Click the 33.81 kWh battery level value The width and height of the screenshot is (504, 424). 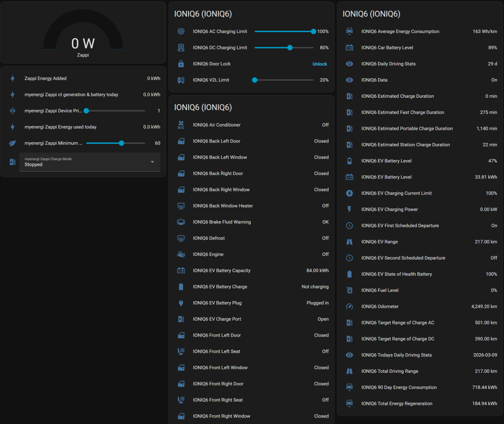486,177
